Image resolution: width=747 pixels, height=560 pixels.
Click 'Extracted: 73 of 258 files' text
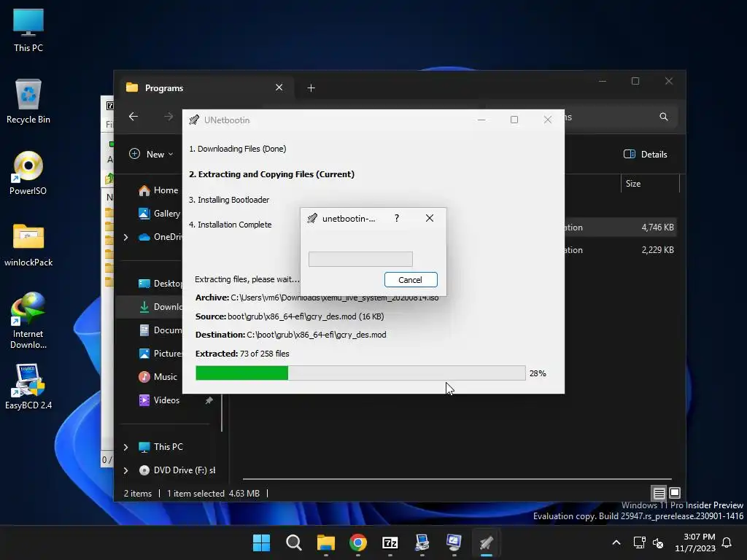pyautogui.click(x=242, y=354)
